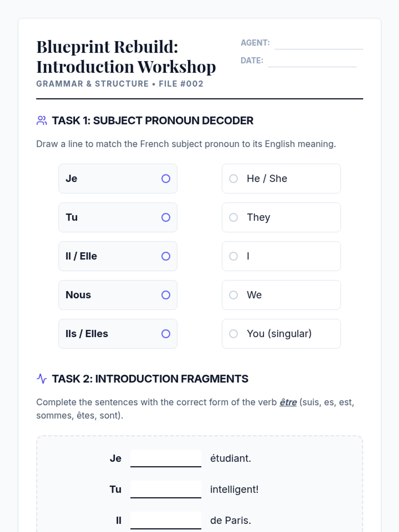Select the circle beside the I option
This screenshot has height=532, width=399.
tap(233, 256)
